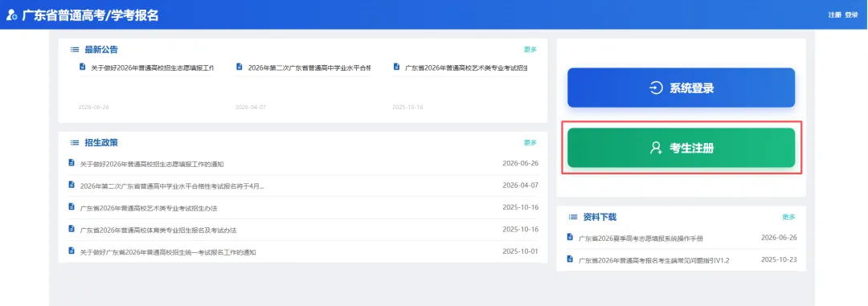
Task: Click the site logo icon beside 广东省普通高考/学考报名
Action: pyautogui.click(x=11, y=15)
